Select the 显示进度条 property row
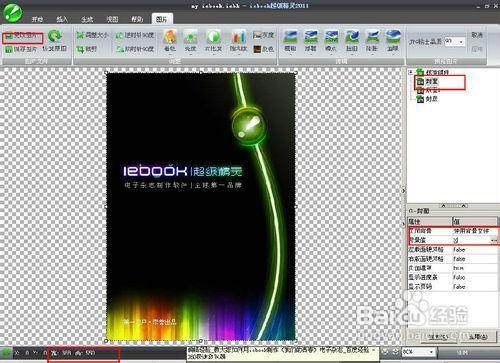 453,277
